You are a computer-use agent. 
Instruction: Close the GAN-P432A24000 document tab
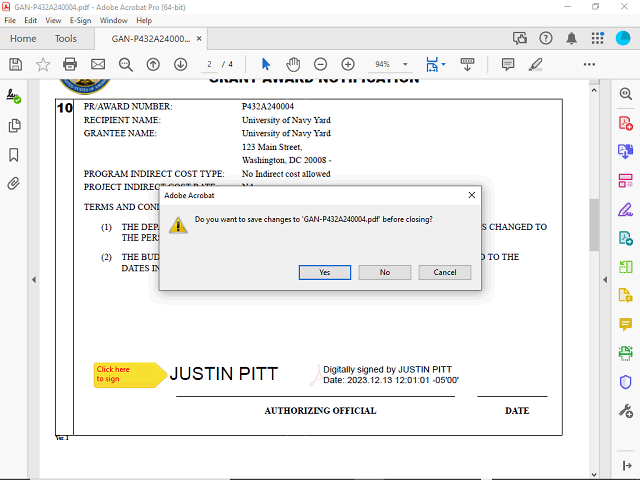tap(199, 39)
